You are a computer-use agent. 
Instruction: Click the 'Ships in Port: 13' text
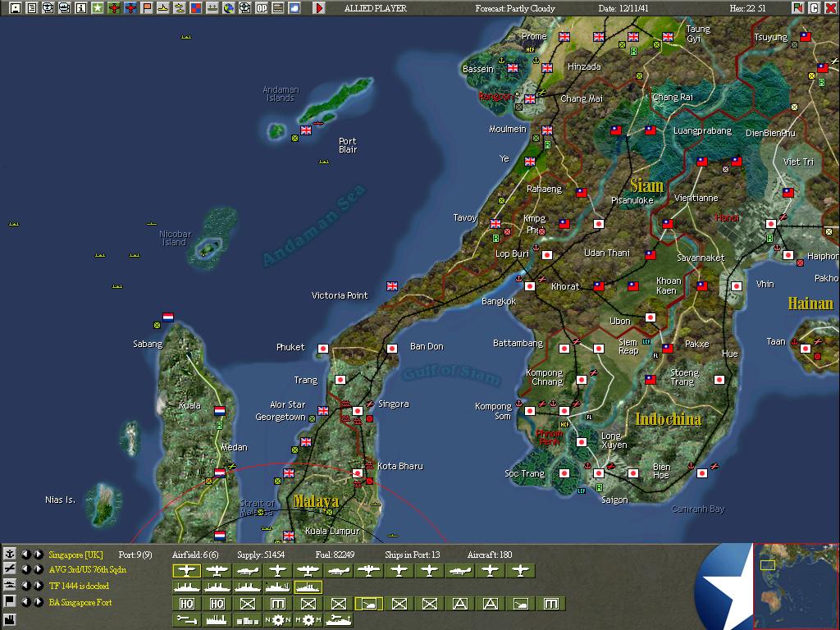point(412,555)
